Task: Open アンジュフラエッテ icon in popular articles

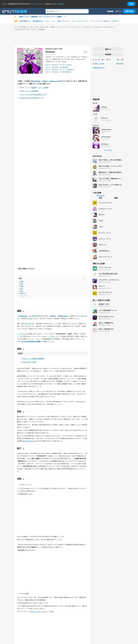Action: (x=95, y=203)
